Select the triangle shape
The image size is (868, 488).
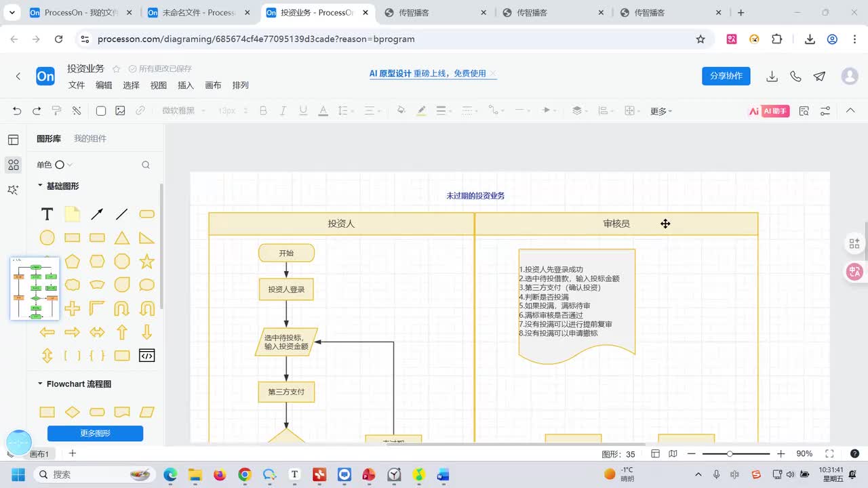(x=122, y=238)
